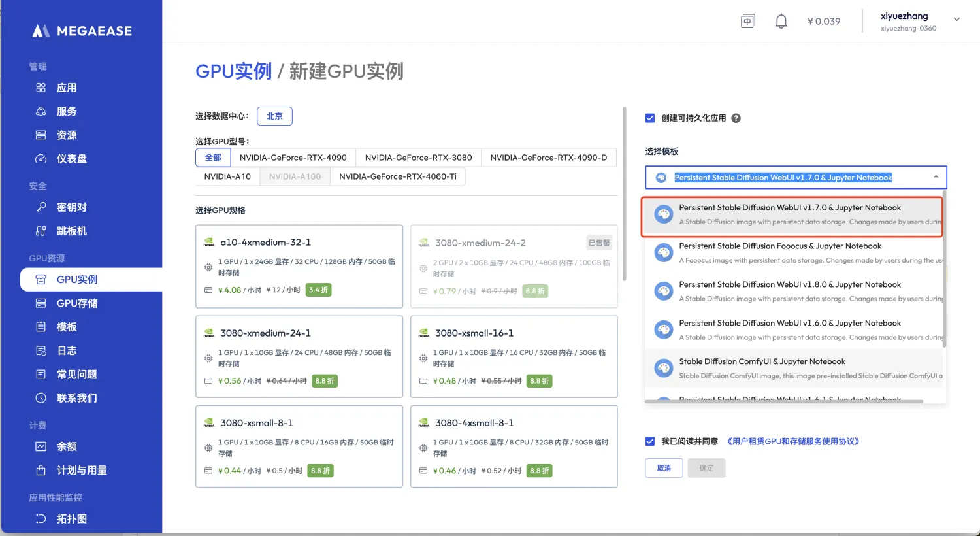Image resolution: width=980 pixels, height=536 pixels.
Task: Select the 3080-4xsmall-8-1 spec card
Action: (514, 446)
